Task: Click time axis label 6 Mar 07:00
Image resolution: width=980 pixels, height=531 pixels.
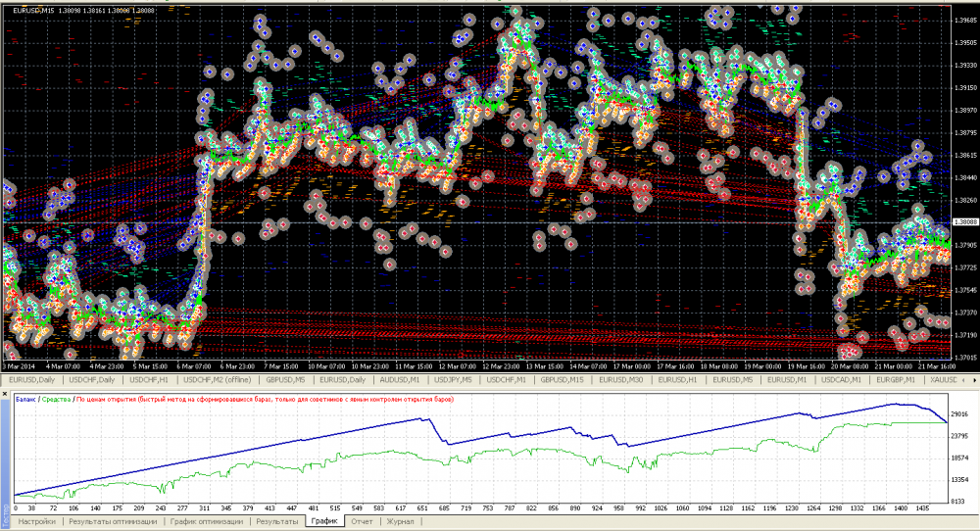Action: coord(194,366)
